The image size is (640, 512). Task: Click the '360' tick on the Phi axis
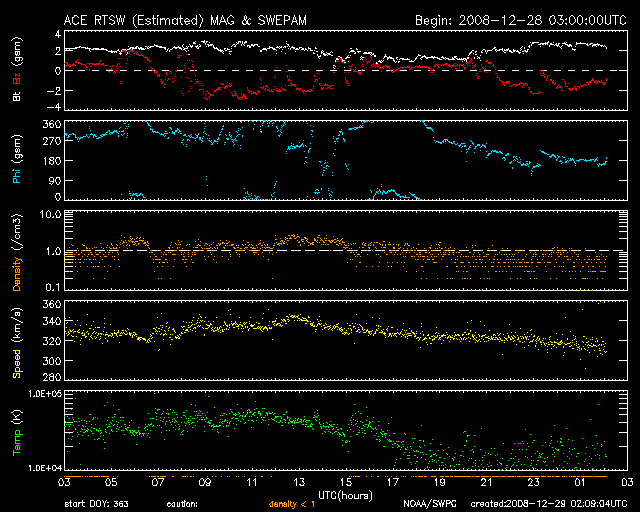pyautogui.click(x=52, y=124)
